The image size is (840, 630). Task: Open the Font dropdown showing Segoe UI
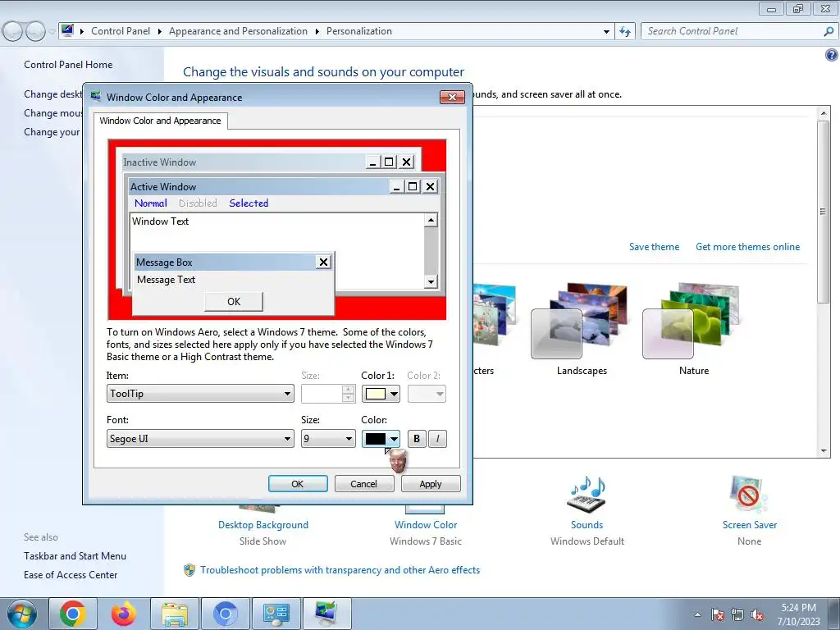[x=200, y=439]
